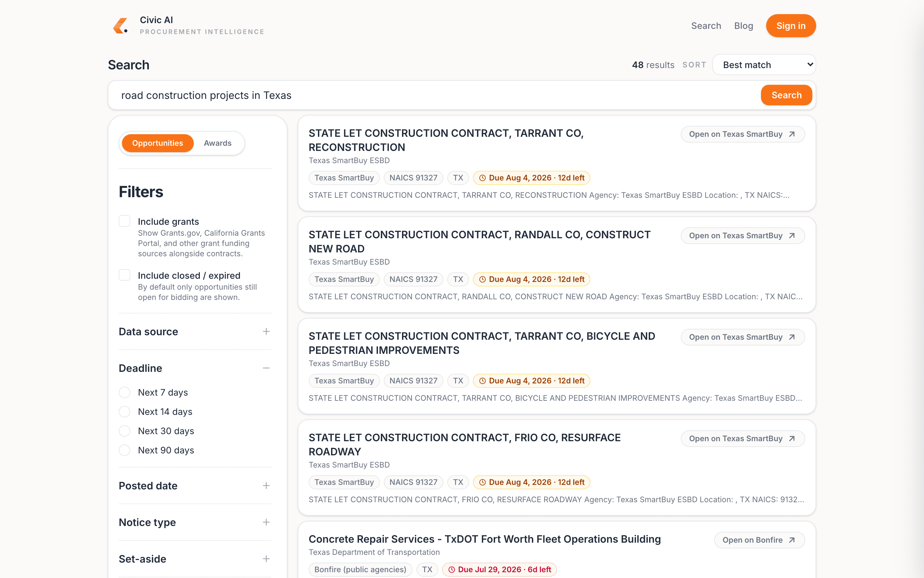The height and width of the screenshot is (578, 924).
Task: Open Randall Co contract on Texas SmartBuy
Action: tap(743, 235)
